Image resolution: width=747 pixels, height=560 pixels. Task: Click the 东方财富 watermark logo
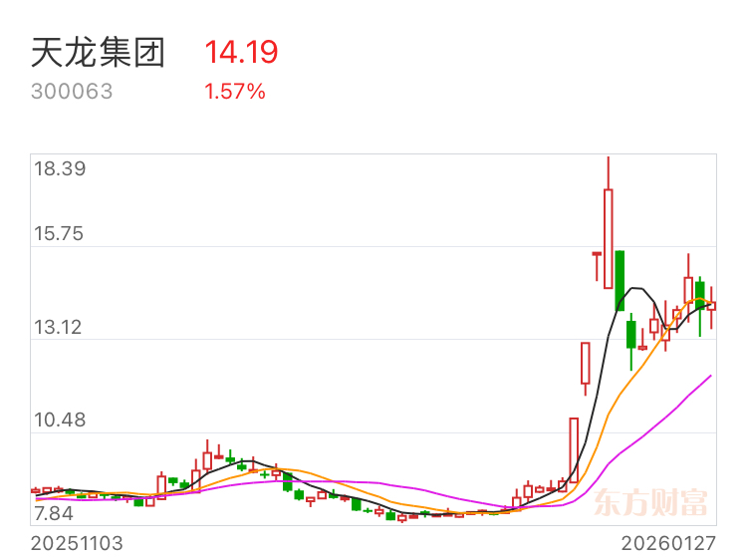point(650,502)
